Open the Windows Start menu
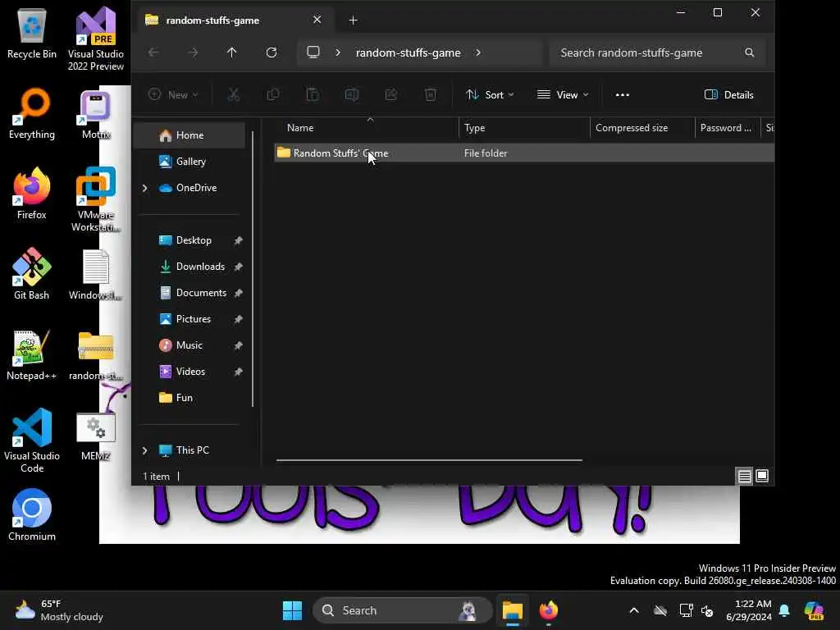 coord(292,610)
